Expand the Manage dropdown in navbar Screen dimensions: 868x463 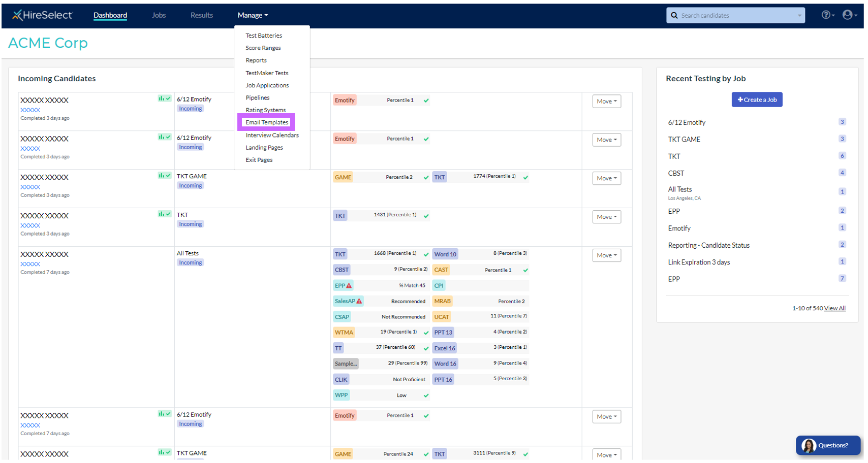point(253,15)
